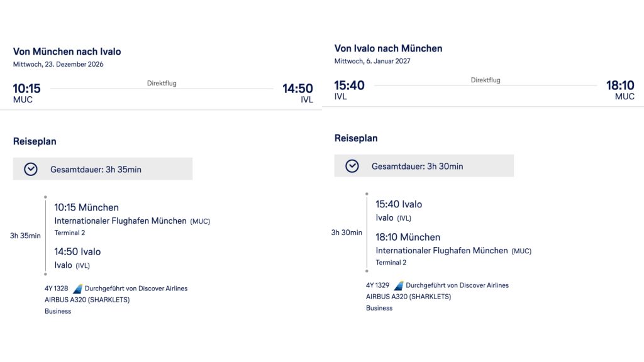Select the Discover Airlines logo beside flight 4Y 1328
The image size is (644, 362).
(x=77, y=288)
